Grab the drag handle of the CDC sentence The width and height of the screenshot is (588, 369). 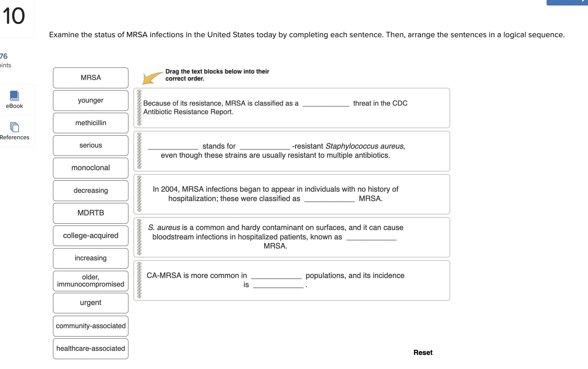click(139, 108)
